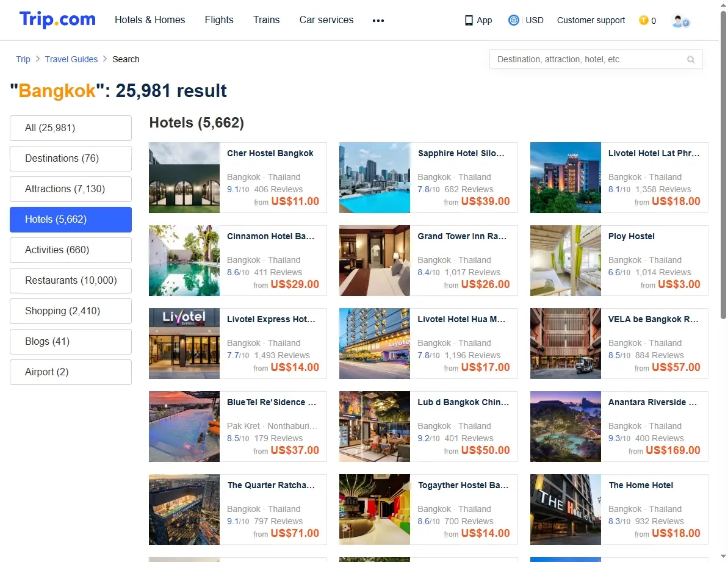Go to Trip breadcrumb link

point(23,59)
